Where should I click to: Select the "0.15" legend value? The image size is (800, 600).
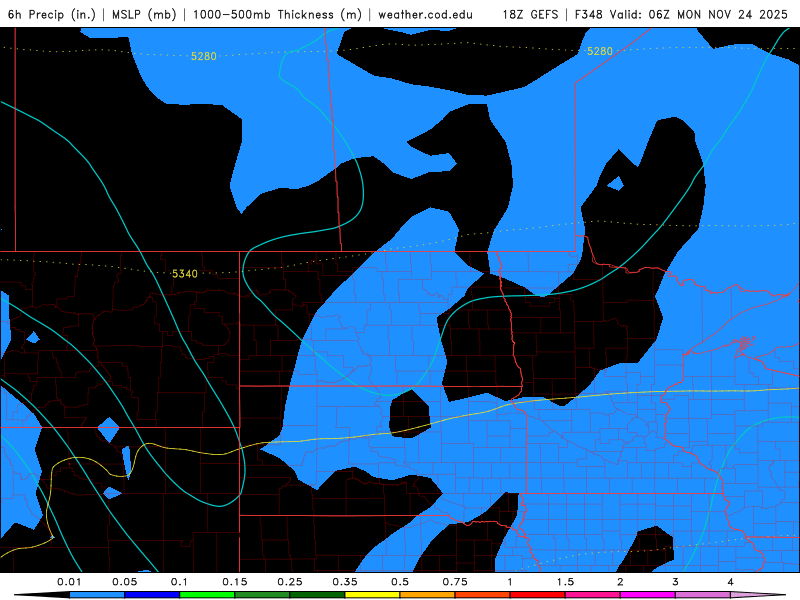pyautogui.click(x=235, y=582)
